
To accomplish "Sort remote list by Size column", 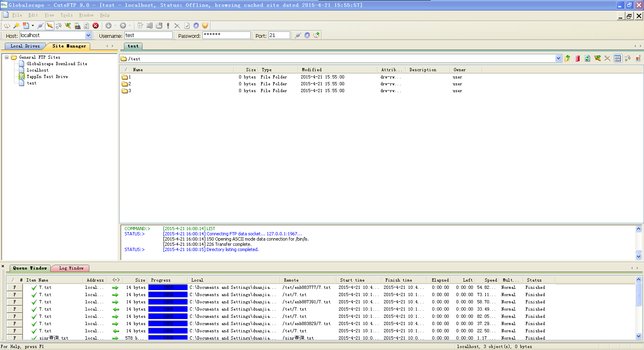I will pos(246,70).
